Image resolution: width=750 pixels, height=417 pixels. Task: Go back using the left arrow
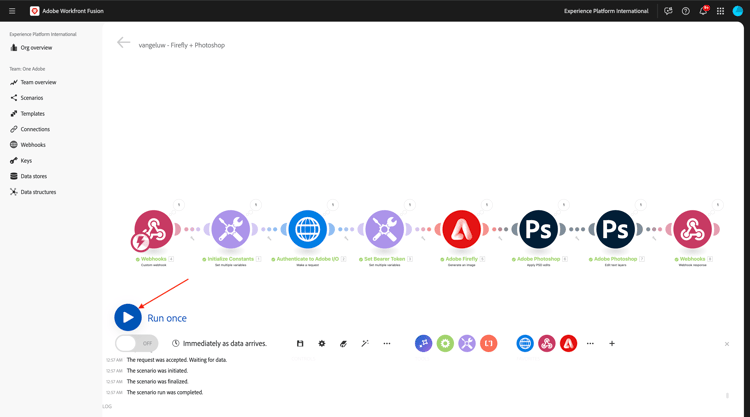123,43
